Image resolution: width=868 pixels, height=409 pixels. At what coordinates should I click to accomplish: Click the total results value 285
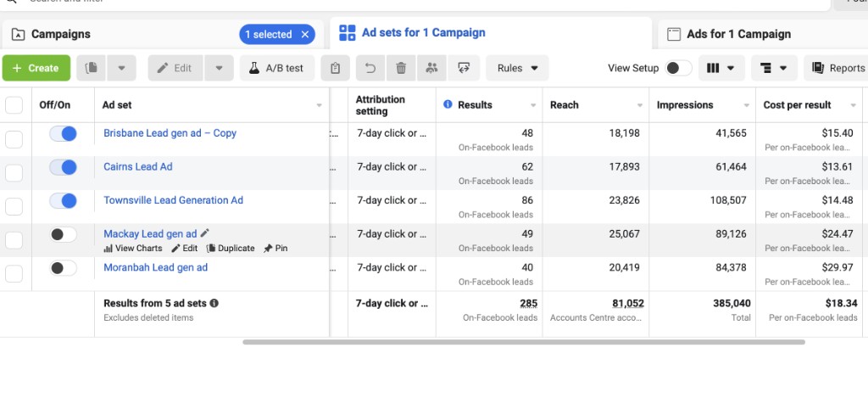(x=529, y=303)
